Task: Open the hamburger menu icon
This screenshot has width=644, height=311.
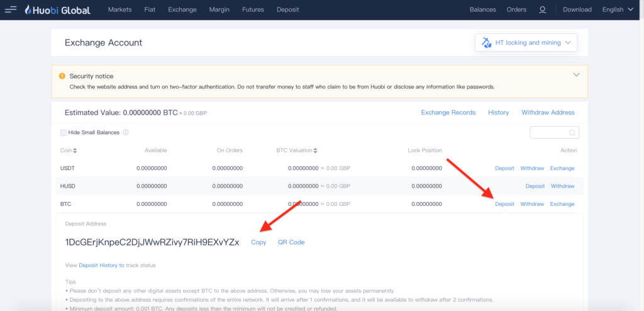Action: pyautogui.click(x=11, y=9)
